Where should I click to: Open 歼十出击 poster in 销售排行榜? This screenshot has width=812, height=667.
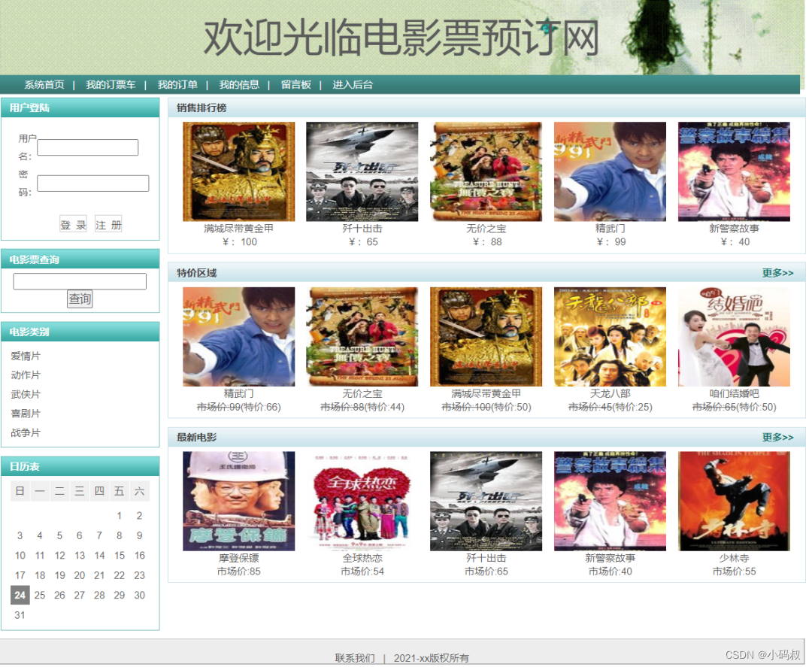point(362,171)
